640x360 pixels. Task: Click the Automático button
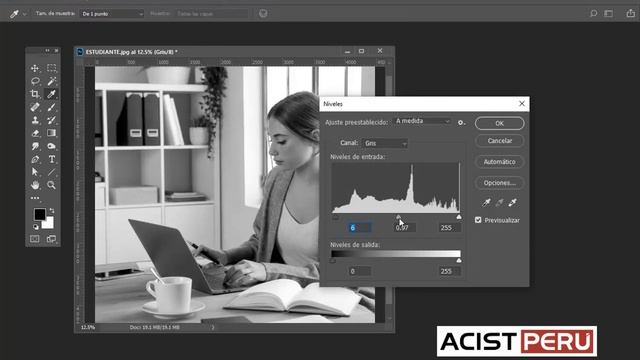click(x=500, y=162)
